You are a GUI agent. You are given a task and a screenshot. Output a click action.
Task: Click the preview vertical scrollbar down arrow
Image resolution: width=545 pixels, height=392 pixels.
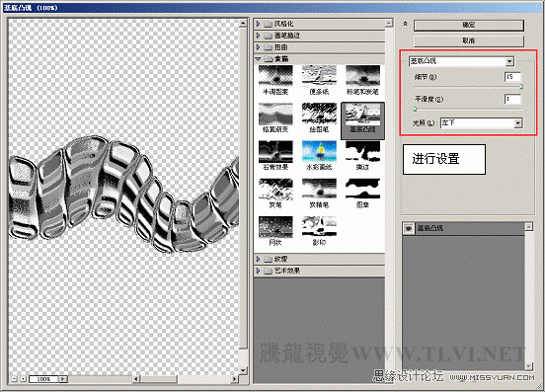click(x=243, y=370)
